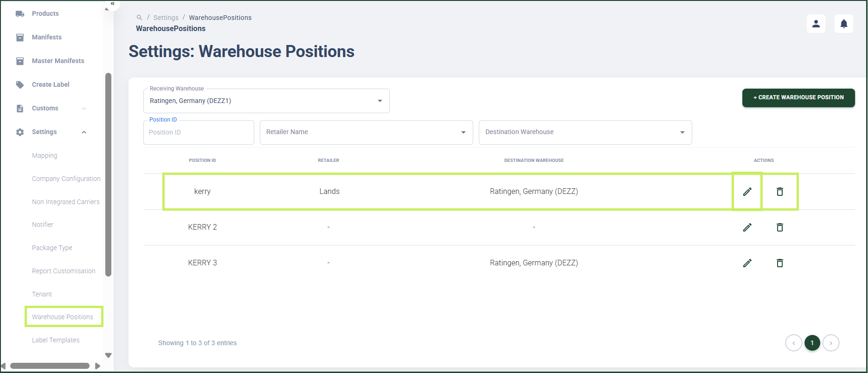
Task: Open the Package Type settings
Action: 52,248
